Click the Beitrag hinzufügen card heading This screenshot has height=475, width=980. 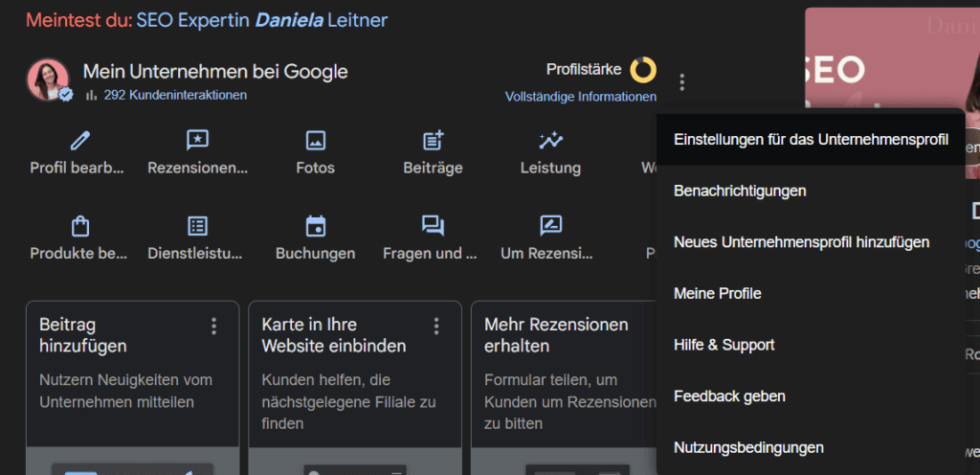(83, 335)
